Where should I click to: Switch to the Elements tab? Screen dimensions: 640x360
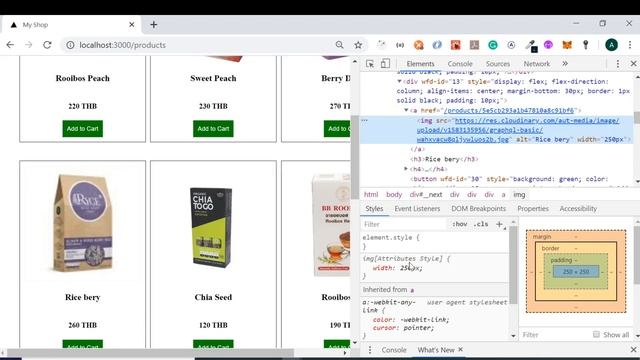(x=420, y=64)
